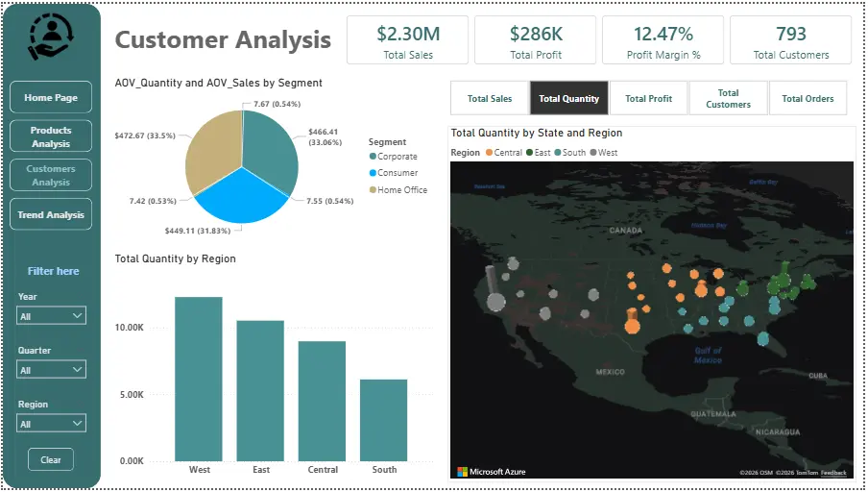Click the $2.30M Total Sales card
Image resolution: width=868 pixels, height=492 pixels.
(x=408, y=40)
